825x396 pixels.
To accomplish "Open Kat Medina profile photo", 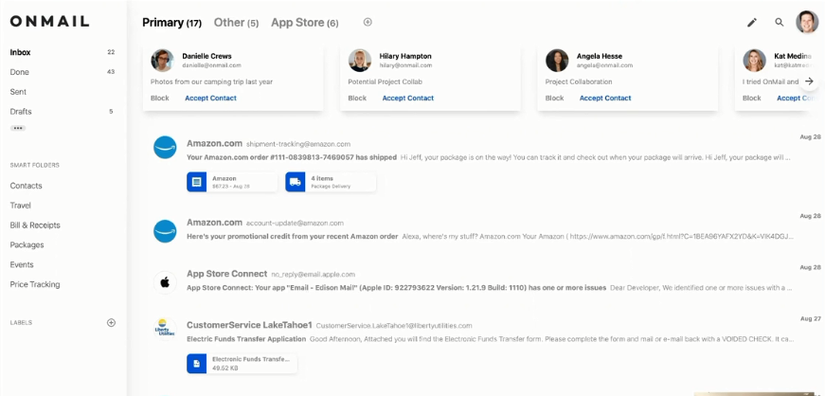I will click(754, 60).
